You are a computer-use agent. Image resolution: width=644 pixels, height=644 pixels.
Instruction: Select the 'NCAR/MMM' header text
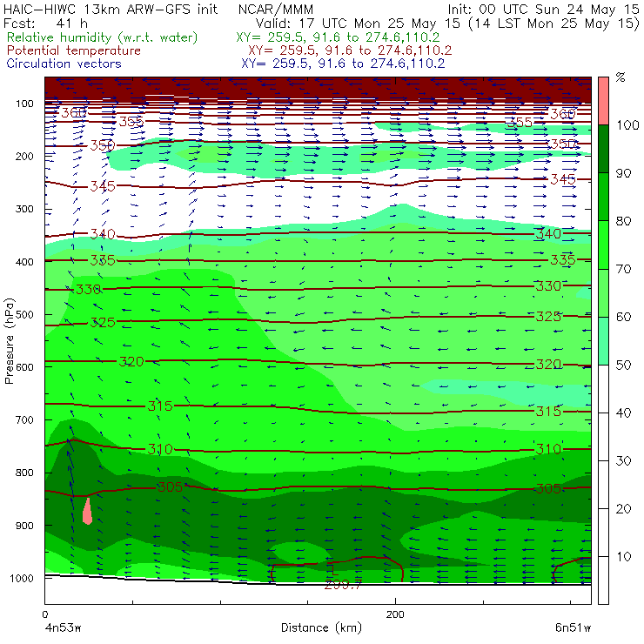(276, 10)
